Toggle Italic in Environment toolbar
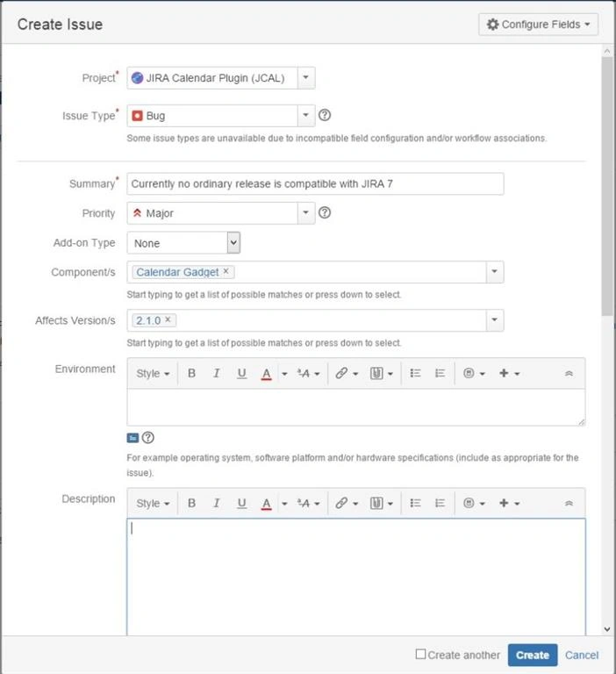 point(216,373)
